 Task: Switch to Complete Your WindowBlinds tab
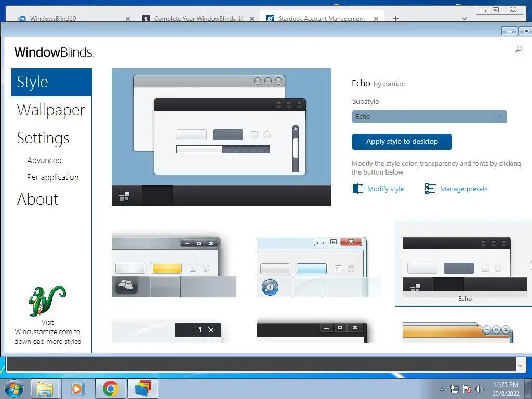point(199,18)
